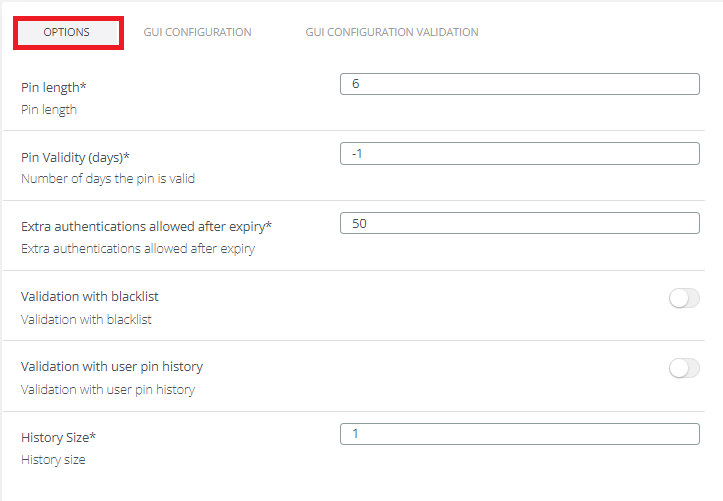Click gray "Validation with user pin history" description
This screenshot has height=501, width=723.
[108, 390]
